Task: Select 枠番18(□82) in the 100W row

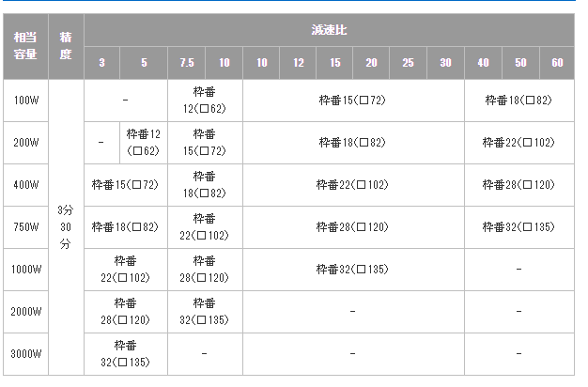Action: coord(519,101)
